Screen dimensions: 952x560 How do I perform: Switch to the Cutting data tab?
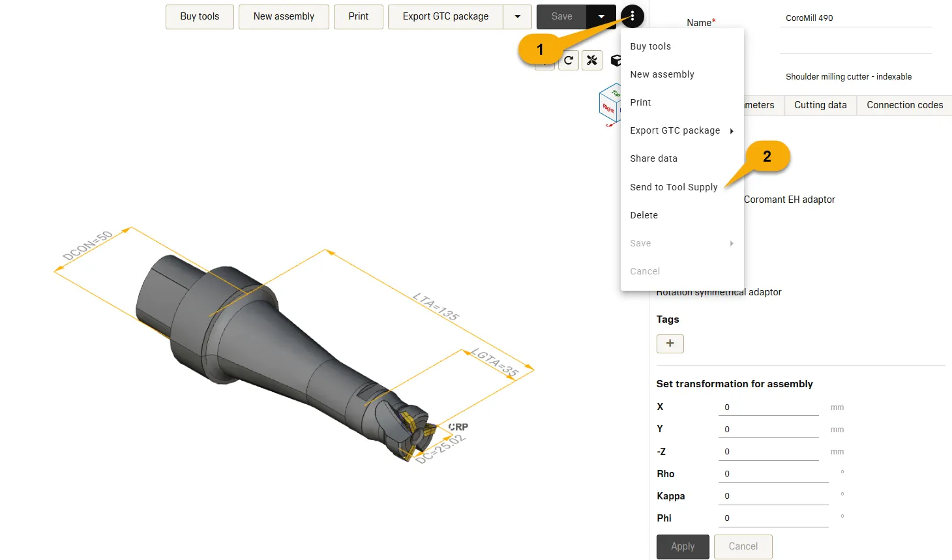click(x=820, y=105)
